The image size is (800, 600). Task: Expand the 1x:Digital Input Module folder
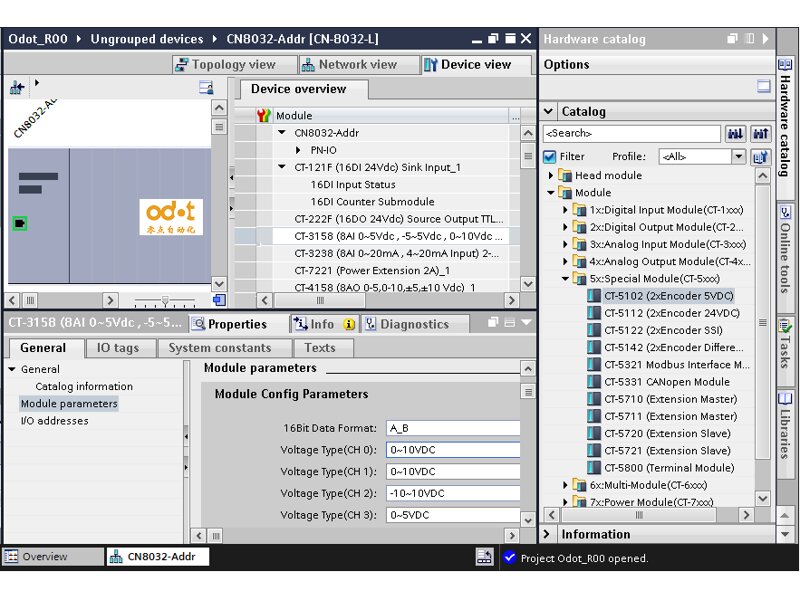point(565,210)
